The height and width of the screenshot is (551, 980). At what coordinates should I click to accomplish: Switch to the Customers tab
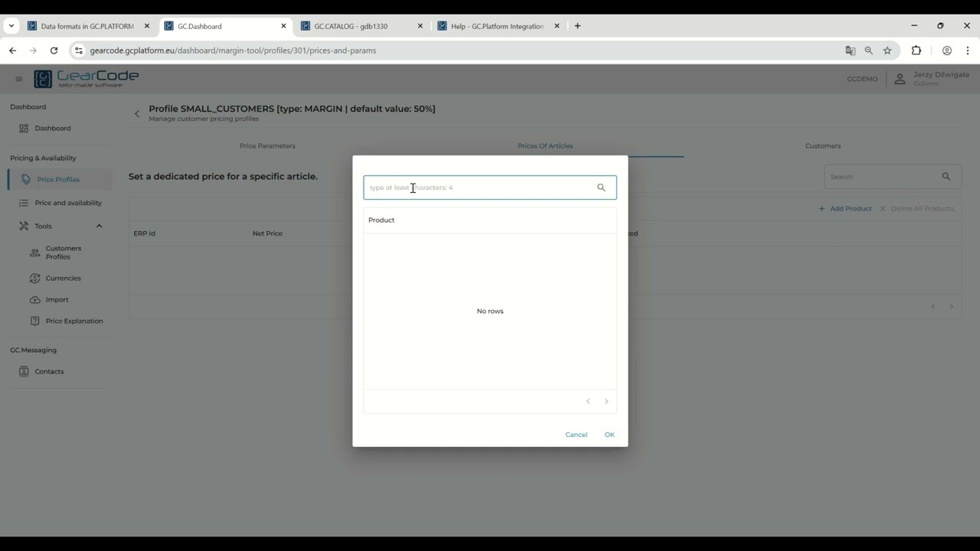[x=823, y=145]
